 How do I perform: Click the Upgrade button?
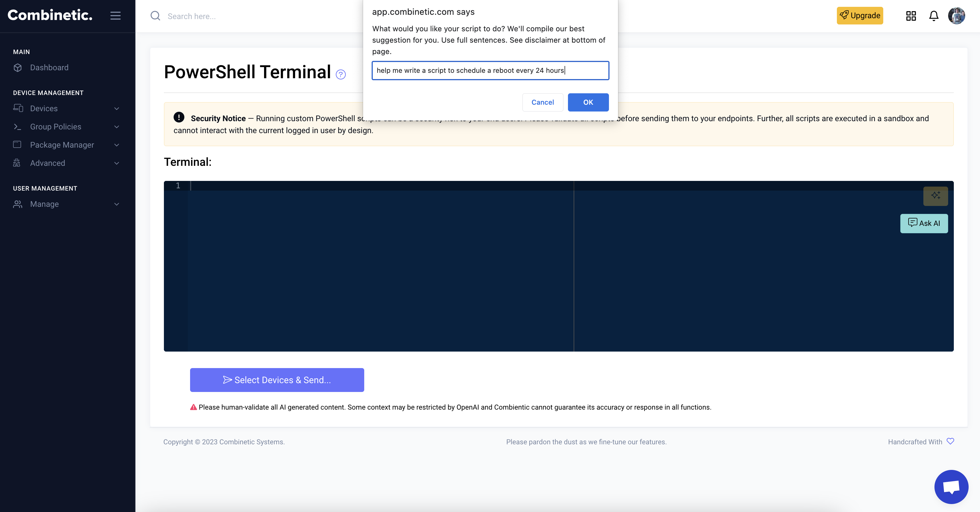point(860,16)
